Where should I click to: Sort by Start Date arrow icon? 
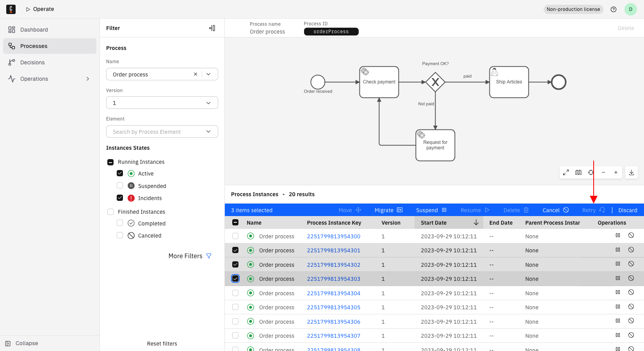click(476, 222)
